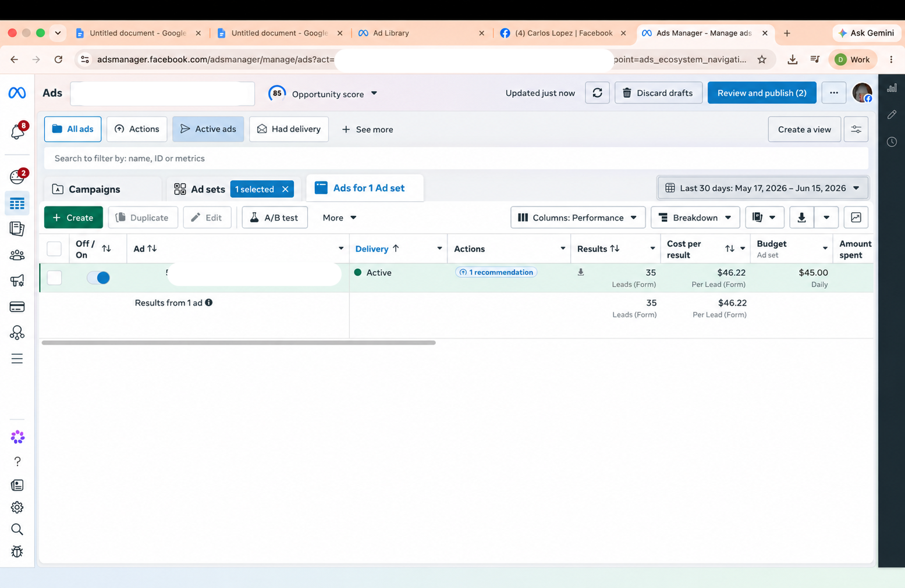Viewport: 905px width, 588px height.
Task: Clear the 1 selected ad set filter
Action: pos(285,189)
